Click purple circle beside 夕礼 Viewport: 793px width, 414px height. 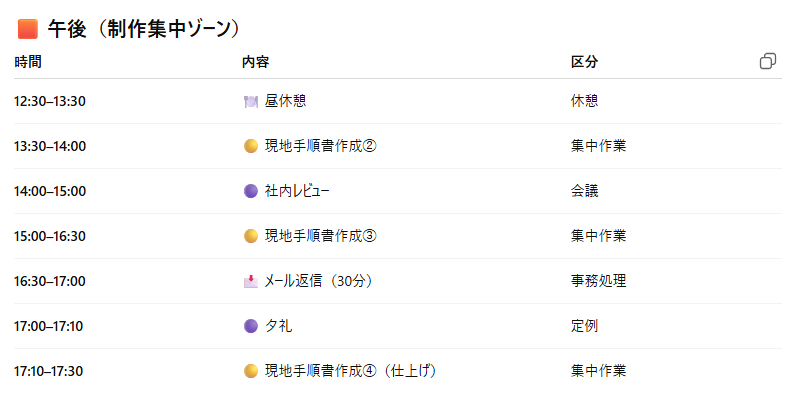pyautogui.click(x=251, y=326)
